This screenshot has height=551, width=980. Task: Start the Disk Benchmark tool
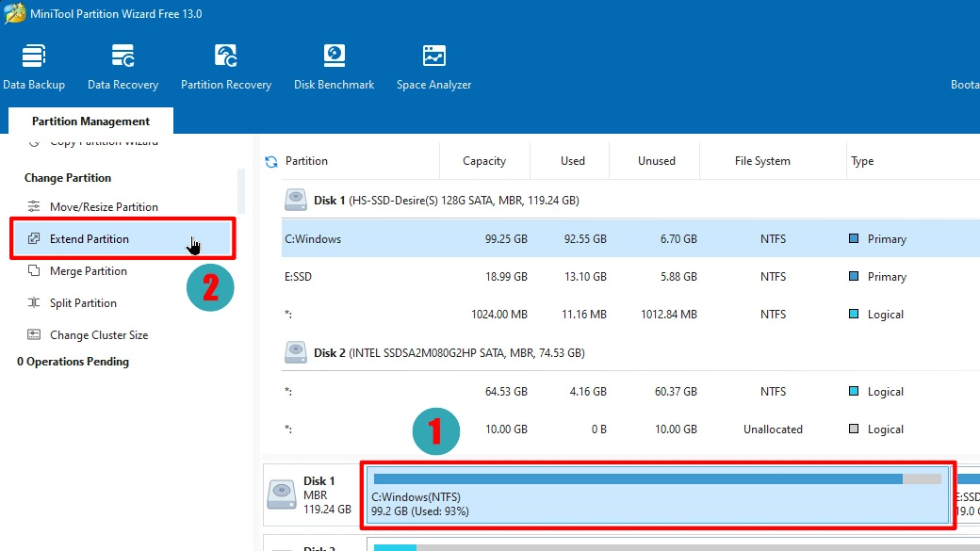334,67
